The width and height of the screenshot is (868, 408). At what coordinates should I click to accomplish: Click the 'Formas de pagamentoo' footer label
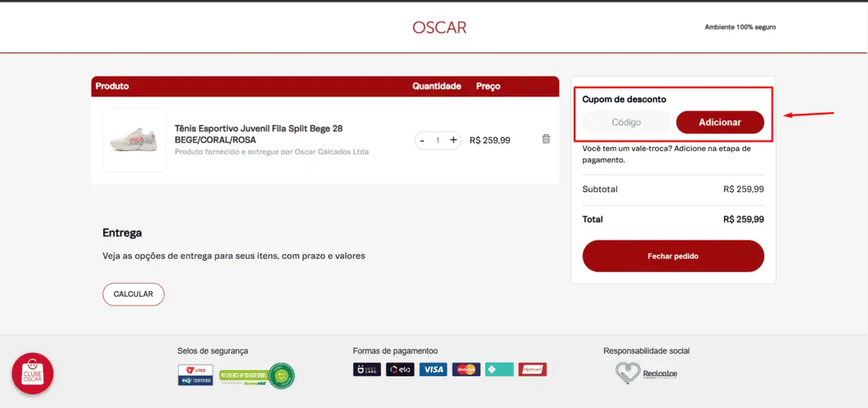395,351
